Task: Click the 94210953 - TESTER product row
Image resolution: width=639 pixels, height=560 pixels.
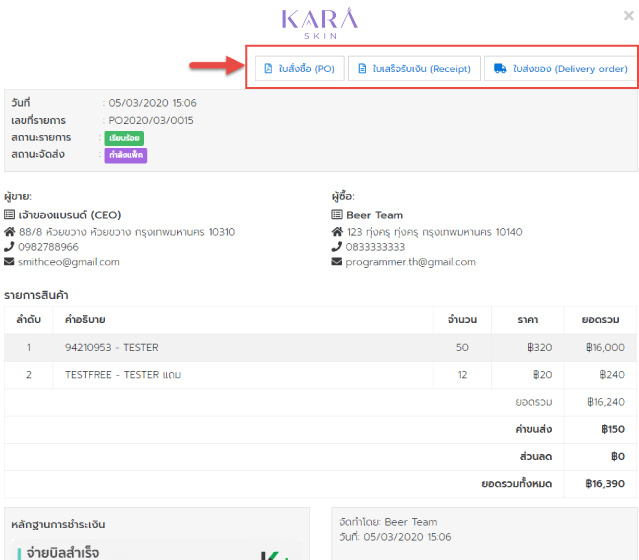Action: [112, 347]
